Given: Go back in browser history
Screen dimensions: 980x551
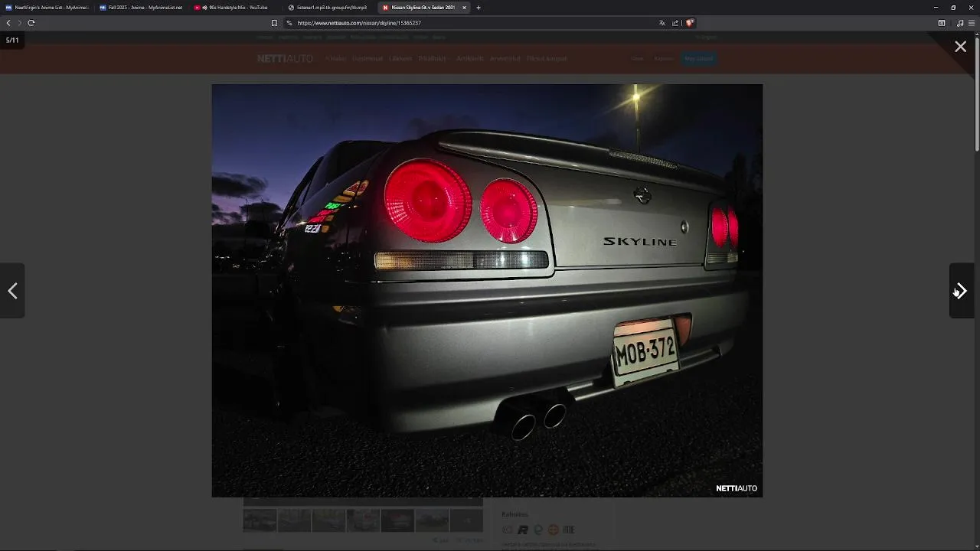Looking at the screenshot, I should [8, 23].
